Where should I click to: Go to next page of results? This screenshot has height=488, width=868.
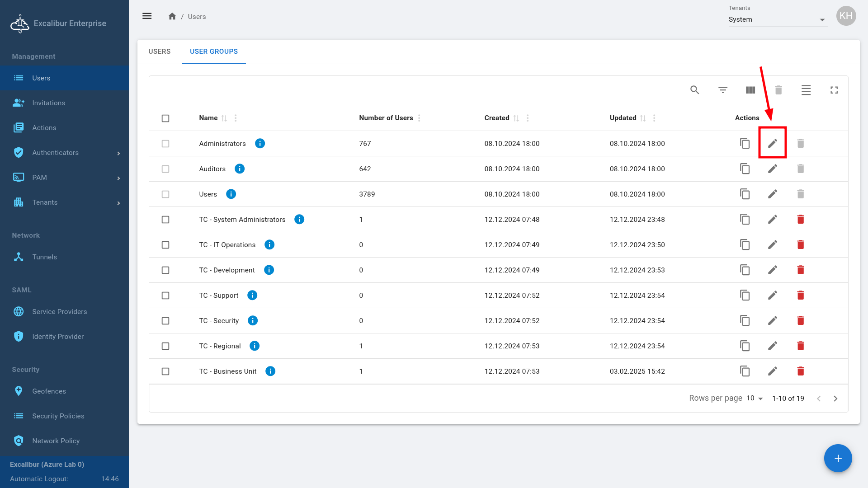[835, 399]
